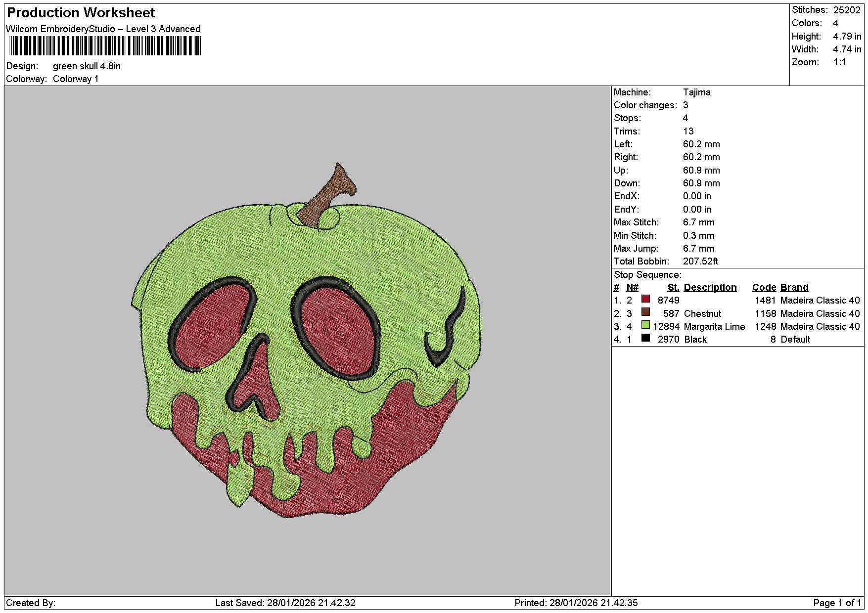Click design name 'green skull 4.8in'

(x=87, y=66)
